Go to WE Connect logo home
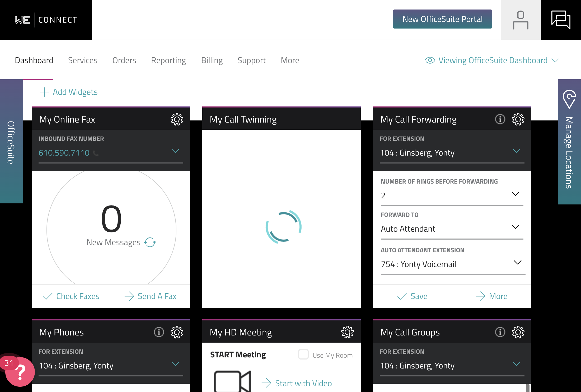This screenshot has height=392, width=581. pyautogui.click(x=46, y=20)
